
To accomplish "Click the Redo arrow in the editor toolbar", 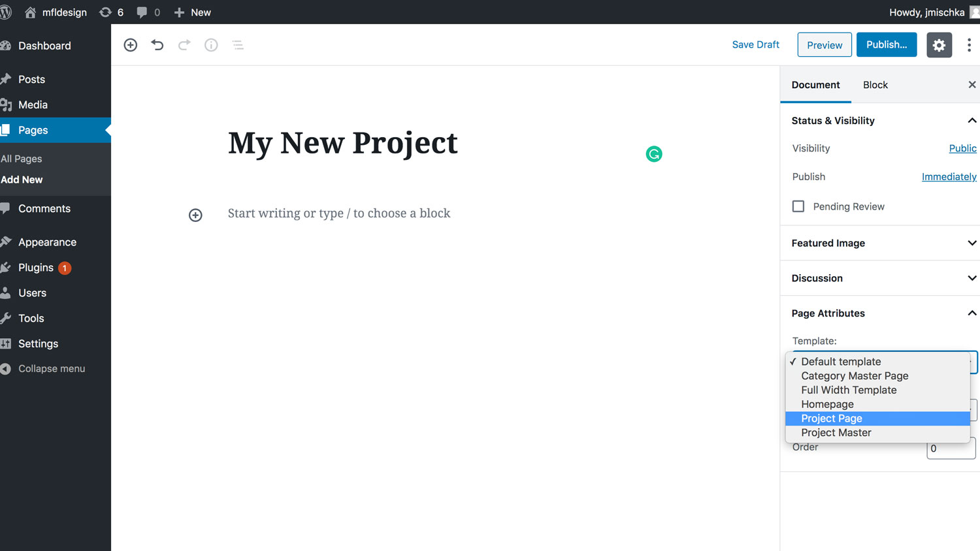I will coord(184,45).
